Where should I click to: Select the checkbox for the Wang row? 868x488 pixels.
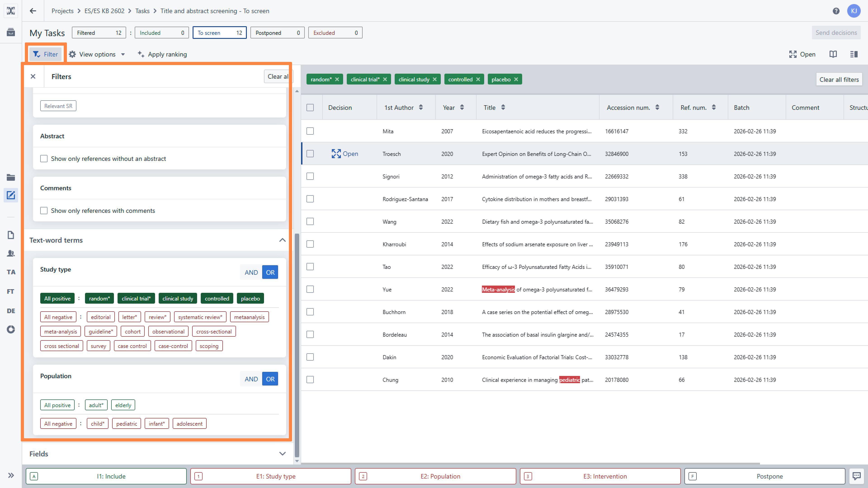coord(310,221)
